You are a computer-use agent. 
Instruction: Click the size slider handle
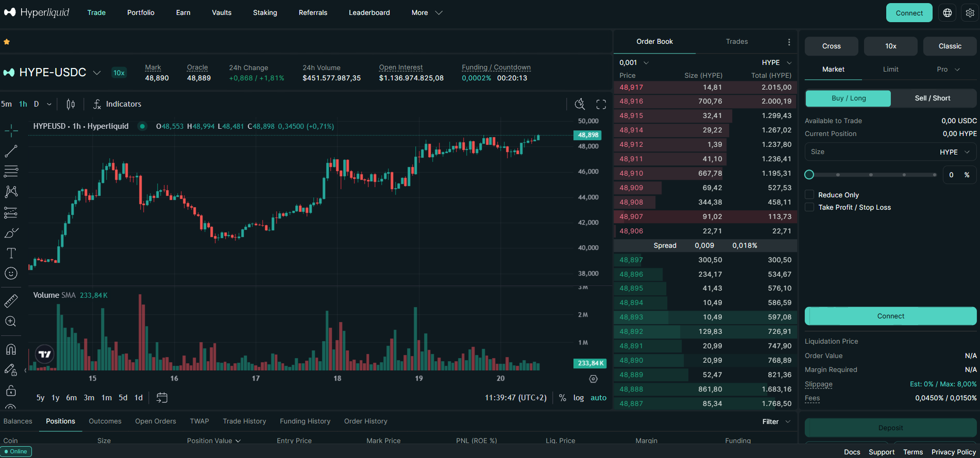pos(809,175)
